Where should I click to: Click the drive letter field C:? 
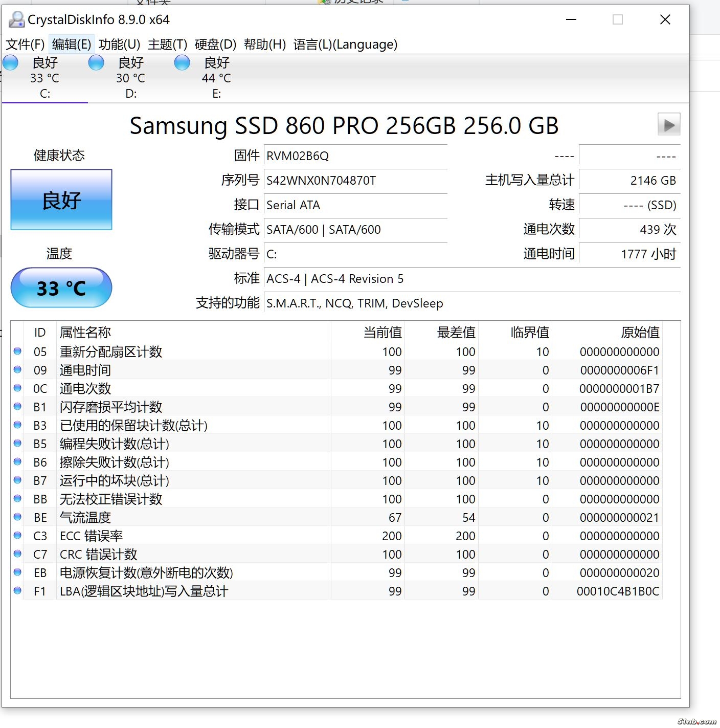[355, 254]
